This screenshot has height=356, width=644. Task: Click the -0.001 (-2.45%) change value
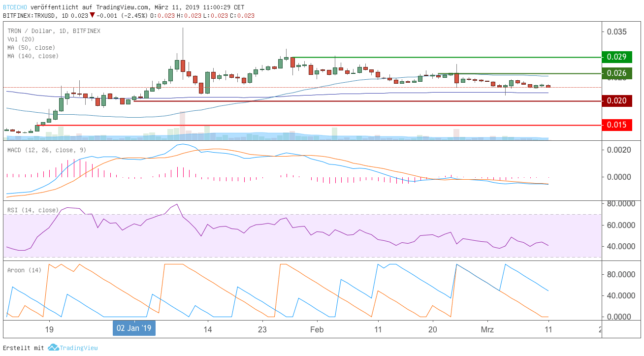pos(121,16)
